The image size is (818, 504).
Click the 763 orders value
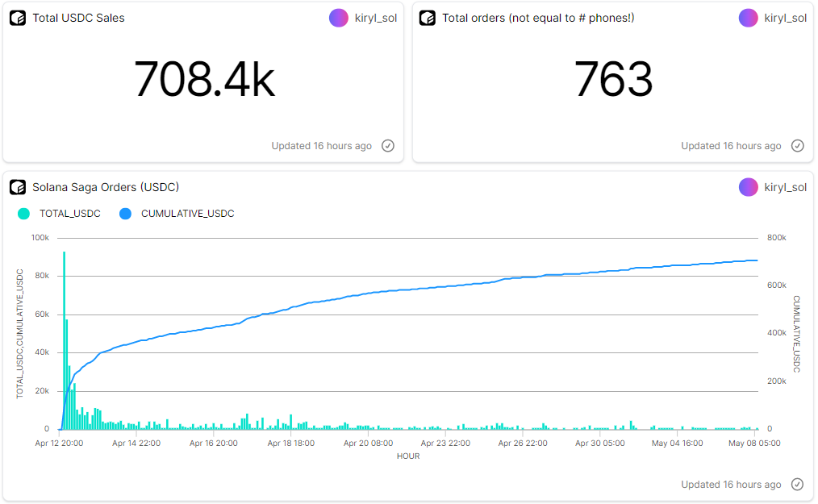click(613, 79)
